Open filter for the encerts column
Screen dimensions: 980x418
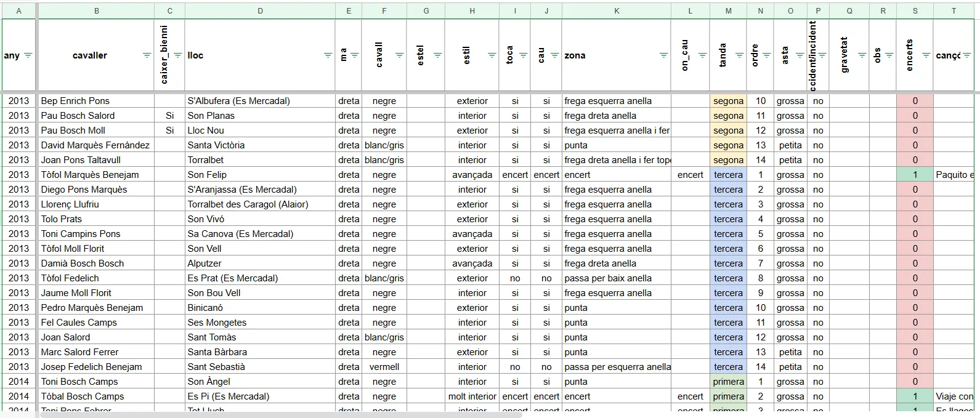click(926, 55)
